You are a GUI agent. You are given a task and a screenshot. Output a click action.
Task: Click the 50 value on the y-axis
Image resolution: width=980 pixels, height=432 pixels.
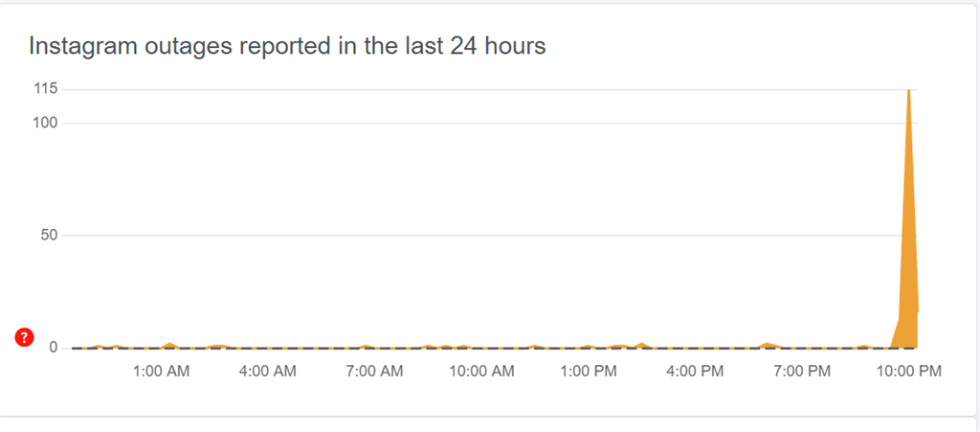click(50, 235)
